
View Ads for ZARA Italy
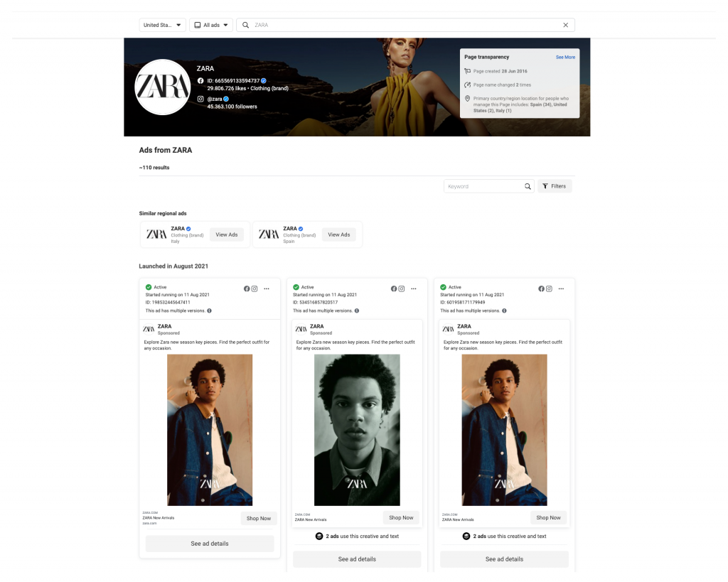point(227,235)
